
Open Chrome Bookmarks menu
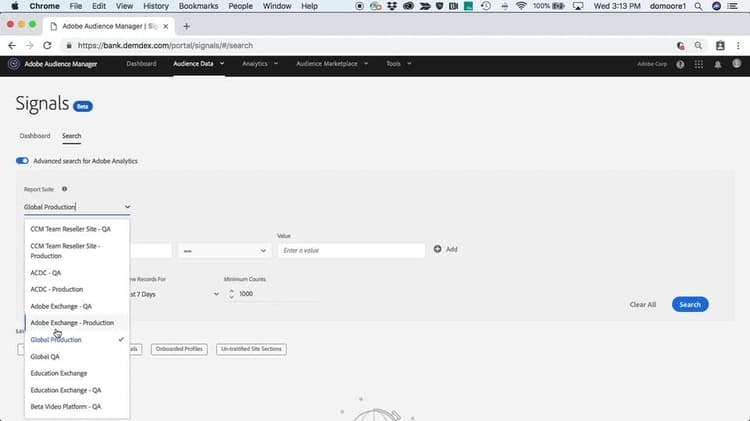pos(199,6)
